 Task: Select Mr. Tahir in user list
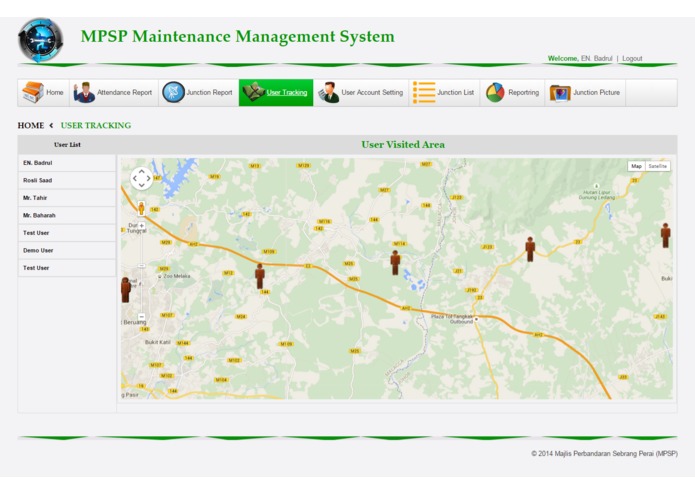[67, 198]
